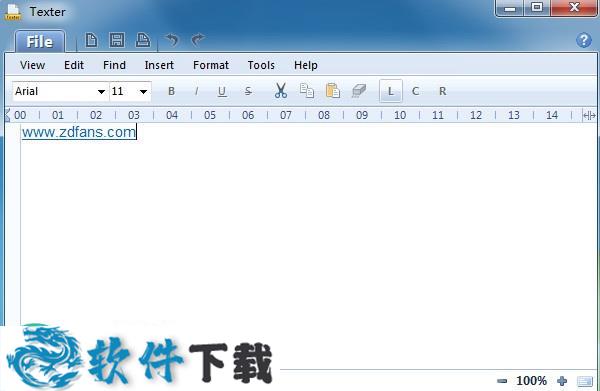Screen dimensions: 600x391
Task: Click the zoom in plus button
Action: [562, 381]
